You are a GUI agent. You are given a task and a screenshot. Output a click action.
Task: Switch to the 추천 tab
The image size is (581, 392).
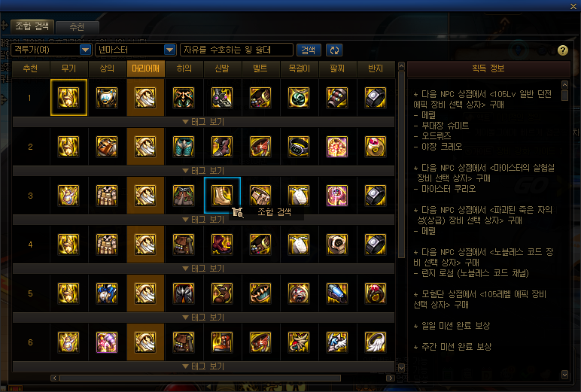click(x=77, y=27)
